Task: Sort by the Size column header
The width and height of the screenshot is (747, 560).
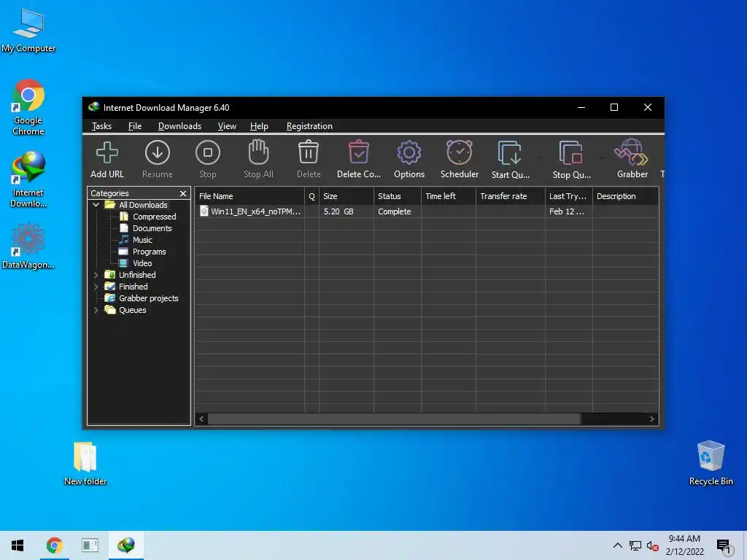Action: [x=347, y=196]
